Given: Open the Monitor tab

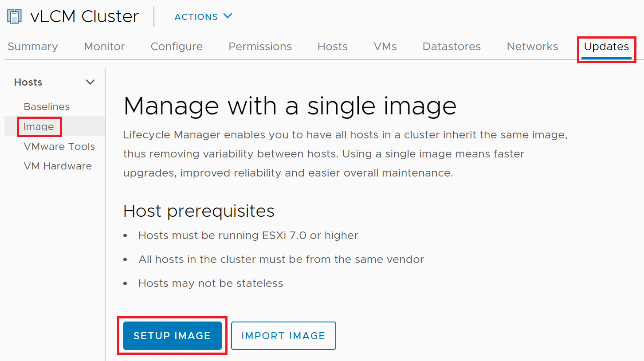Looking at the screenshot, I should pyautogui.click(x=104, y=47).
